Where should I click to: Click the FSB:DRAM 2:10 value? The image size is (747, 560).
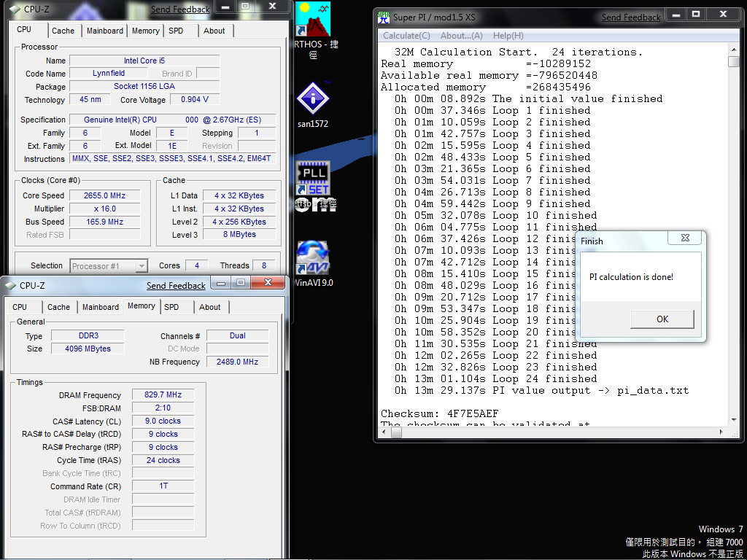[x=163, y=408]
